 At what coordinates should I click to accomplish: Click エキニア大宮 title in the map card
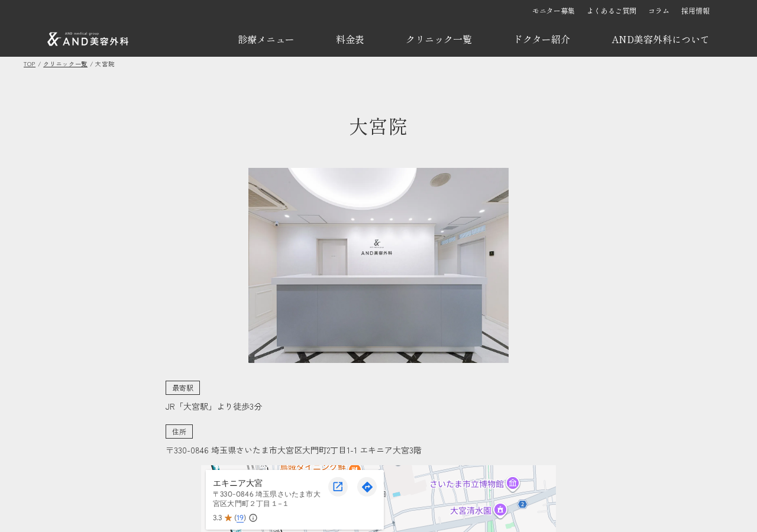pos(238,483)
